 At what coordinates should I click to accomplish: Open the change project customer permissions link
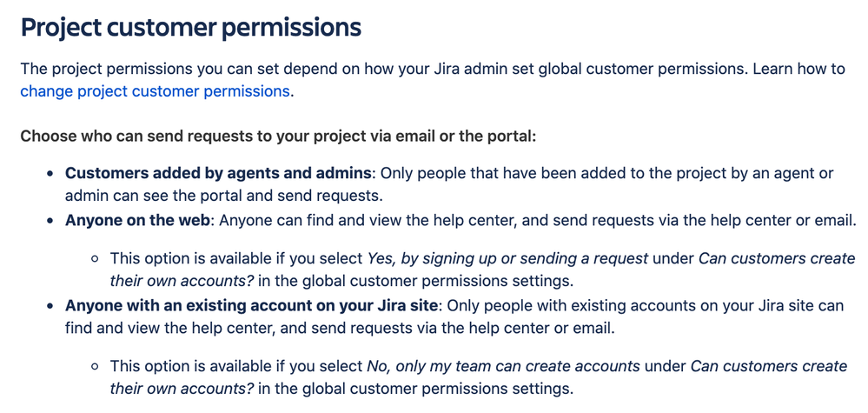(x=155, y=90)
